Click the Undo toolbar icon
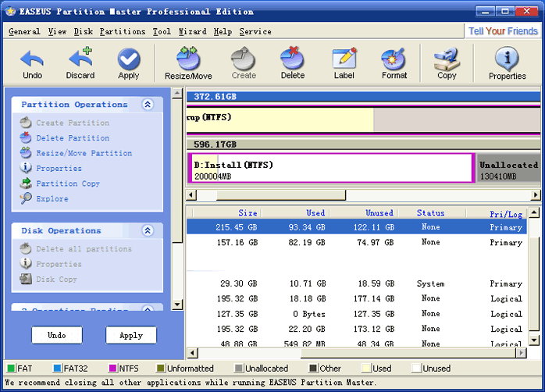The image size is (545, 392). pyautogui.click(x=32, y=63)
